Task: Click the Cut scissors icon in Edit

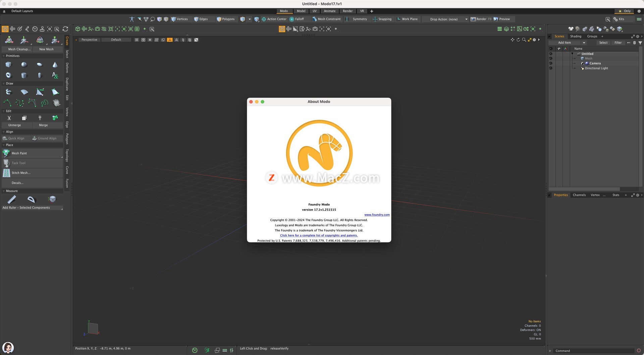Action: (x=9, y=118)
